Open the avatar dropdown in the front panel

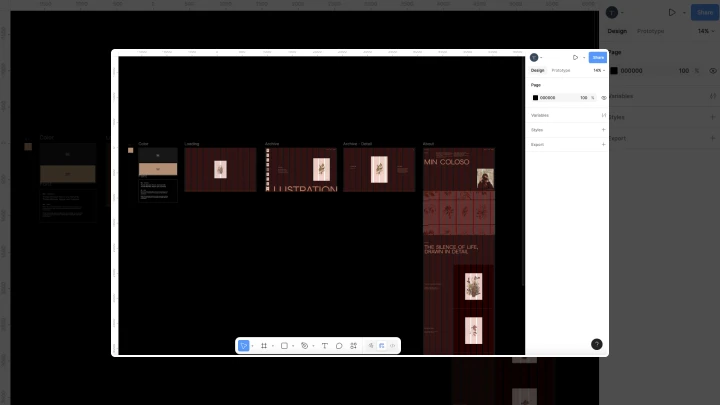click(541, 58)
